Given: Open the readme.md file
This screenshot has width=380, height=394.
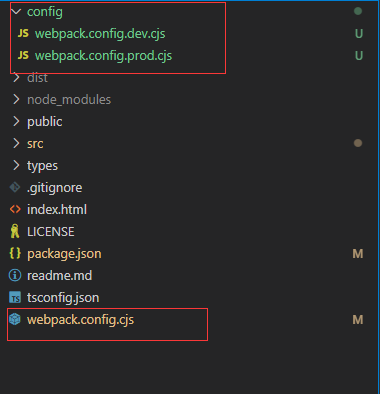Looking at the screenshot, I should pos(59,276).
